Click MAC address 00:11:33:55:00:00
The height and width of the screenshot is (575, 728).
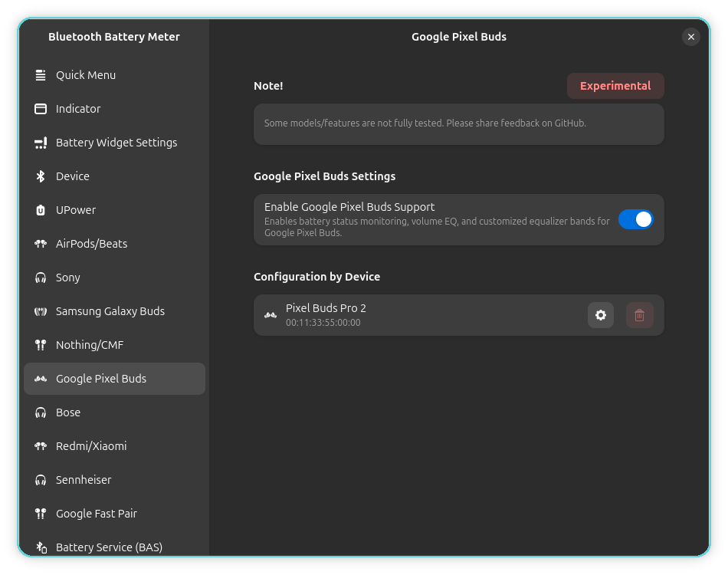tap(323, 323)
